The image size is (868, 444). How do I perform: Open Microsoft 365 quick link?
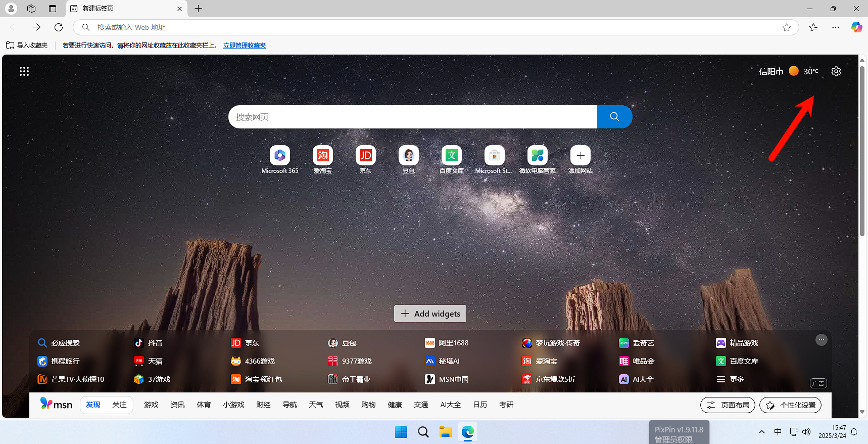[x=280, y=160]
